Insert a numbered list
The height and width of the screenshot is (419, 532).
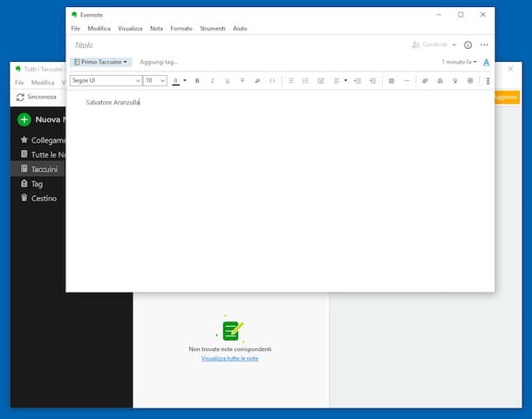click(305, 81)
